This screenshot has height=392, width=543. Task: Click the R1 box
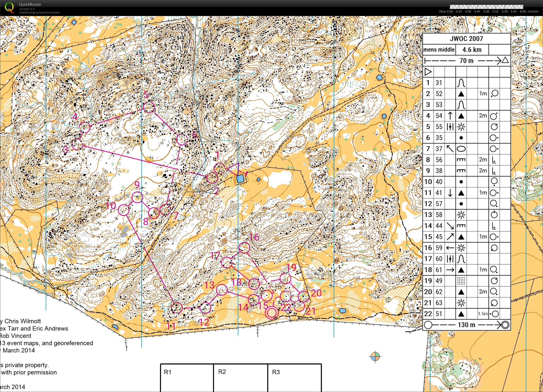(187, 378)
